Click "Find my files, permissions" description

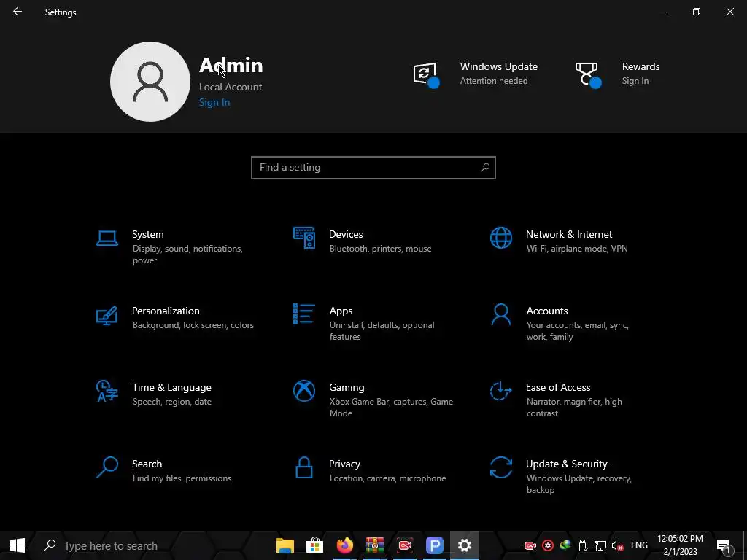pos(182,478)
